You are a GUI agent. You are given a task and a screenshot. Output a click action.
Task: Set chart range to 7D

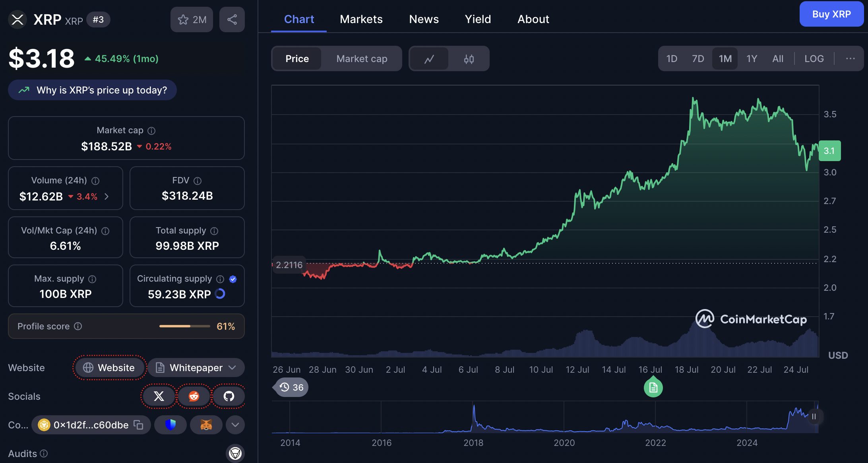click(x=698, y=59)
